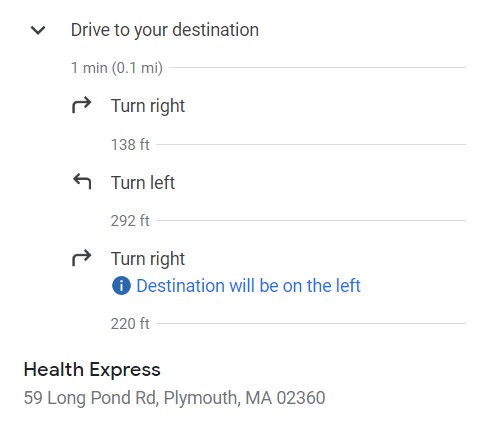Select the Turn left step
Screen dimensions: 491x448
143,182
